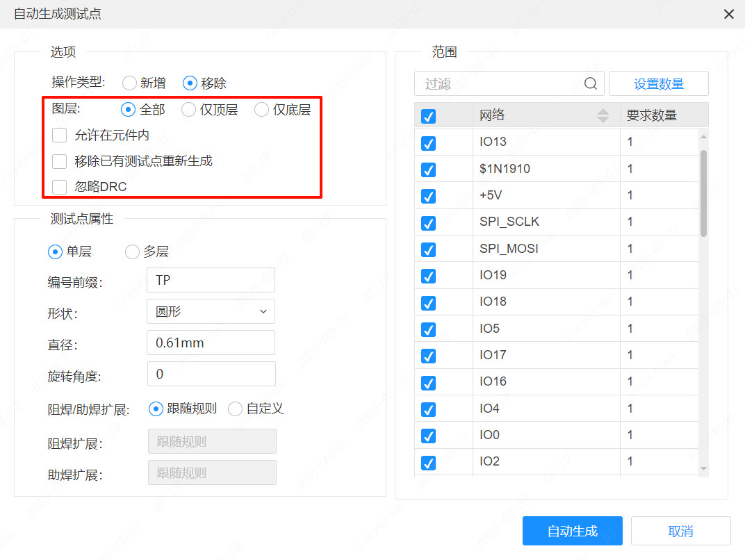Screen dimensions: 745x560
Task: Expand the 圆形 combo box chevron
Action: pyautogui.click(x=263, y=311)
